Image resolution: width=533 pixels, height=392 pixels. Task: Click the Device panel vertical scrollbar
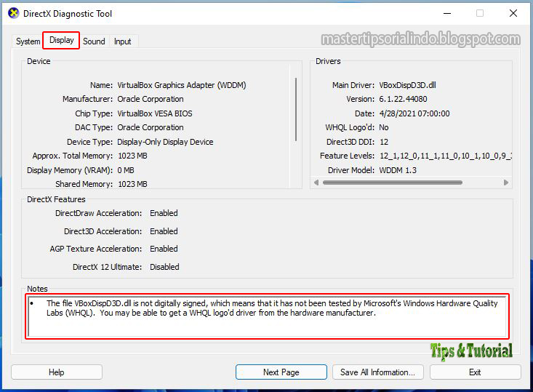296,110
